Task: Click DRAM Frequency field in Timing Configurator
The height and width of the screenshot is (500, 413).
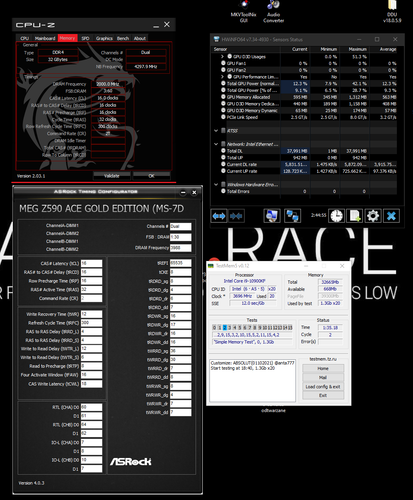Action: (181, 248)
